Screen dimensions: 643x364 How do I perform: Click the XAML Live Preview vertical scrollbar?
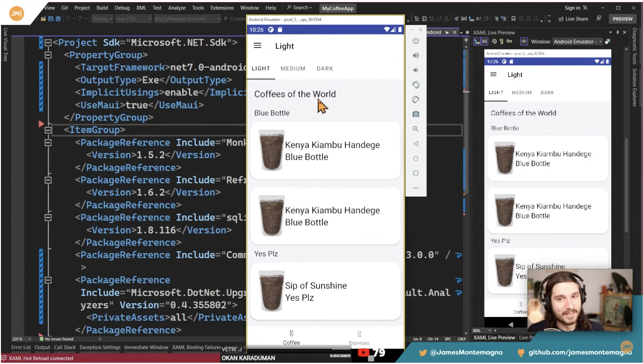[626, 185]
